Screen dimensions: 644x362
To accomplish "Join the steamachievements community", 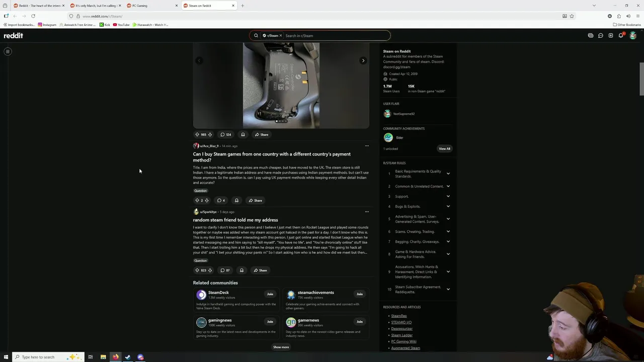I will (x=360, y=294).
